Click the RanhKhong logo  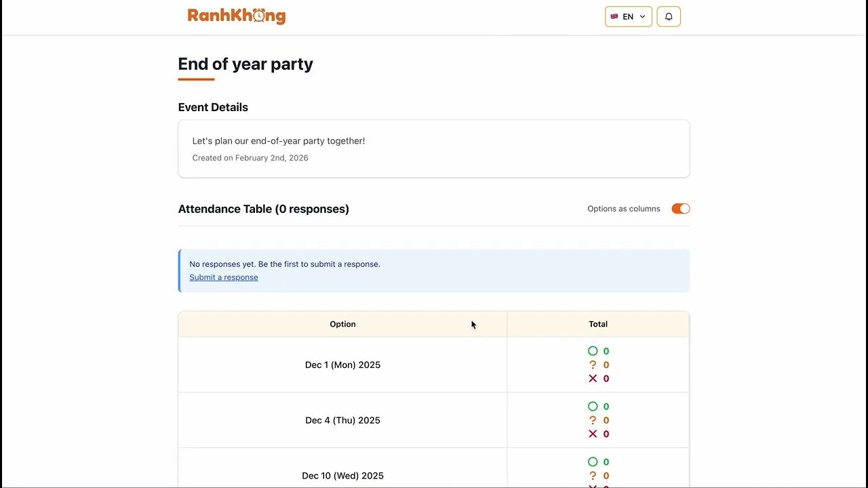coord(236,16)
